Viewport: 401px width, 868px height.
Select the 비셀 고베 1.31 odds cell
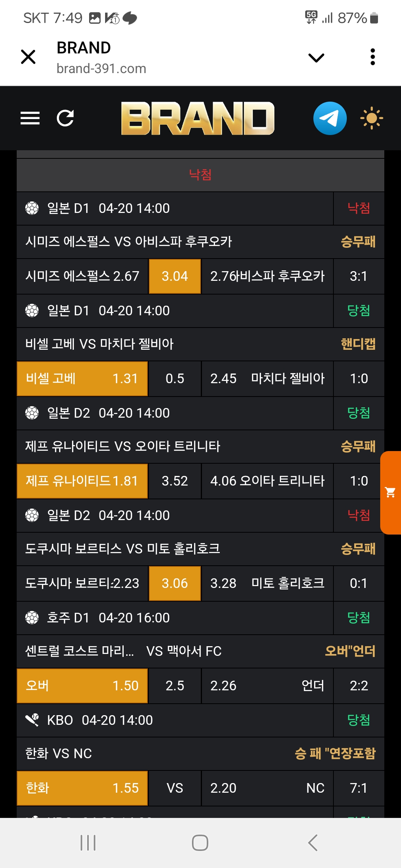82,379
